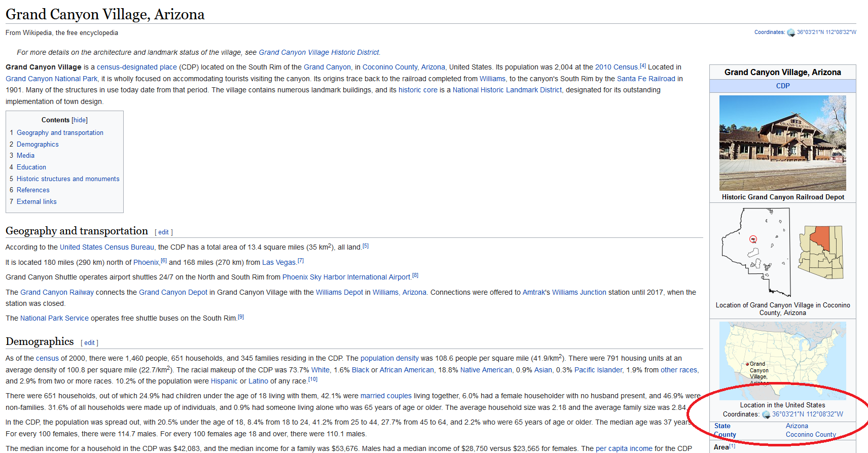Open Grand Canyon National Park link
Image resolution: width=868 pixels, height=453 pixels.
tap(52, 79)
